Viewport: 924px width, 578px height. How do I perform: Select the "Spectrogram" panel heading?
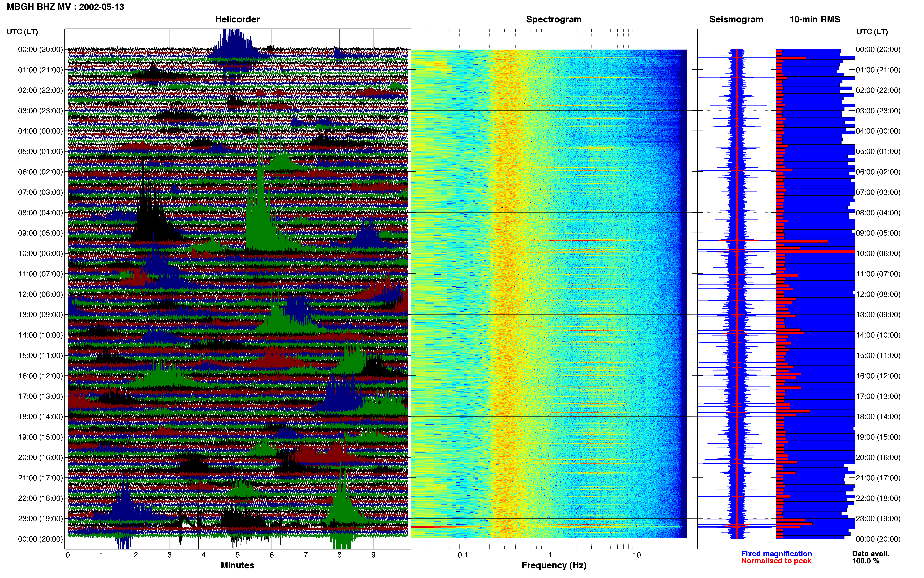click(x=554, y=20)
